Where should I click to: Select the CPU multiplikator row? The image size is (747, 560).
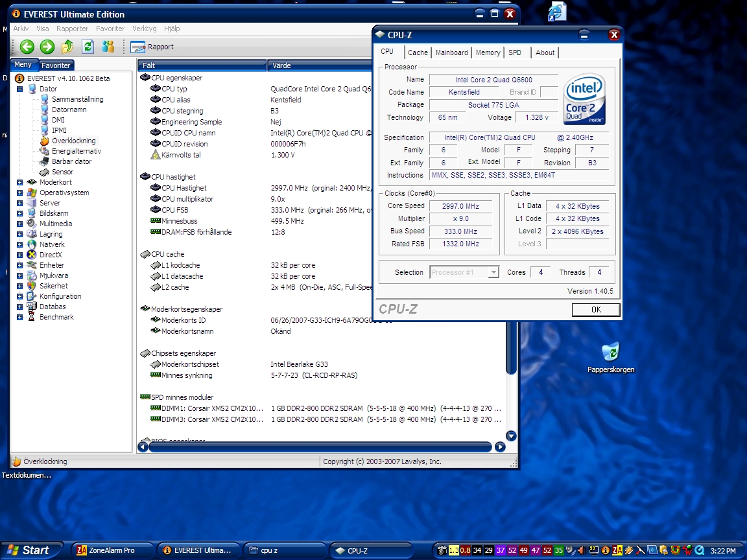[x=261, y=199]
